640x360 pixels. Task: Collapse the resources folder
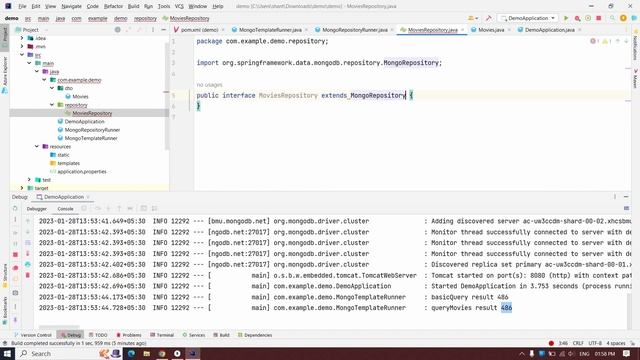point(37,147)
